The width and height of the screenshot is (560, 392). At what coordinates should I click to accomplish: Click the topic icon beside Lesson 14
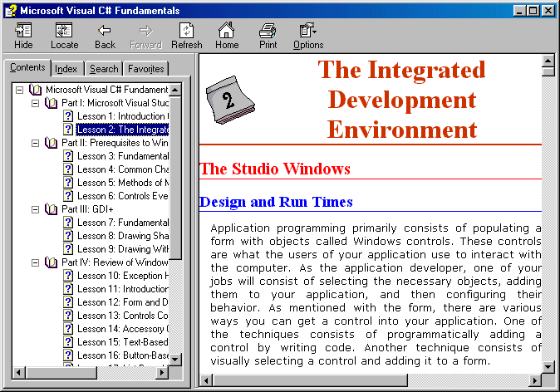point(68,328)
